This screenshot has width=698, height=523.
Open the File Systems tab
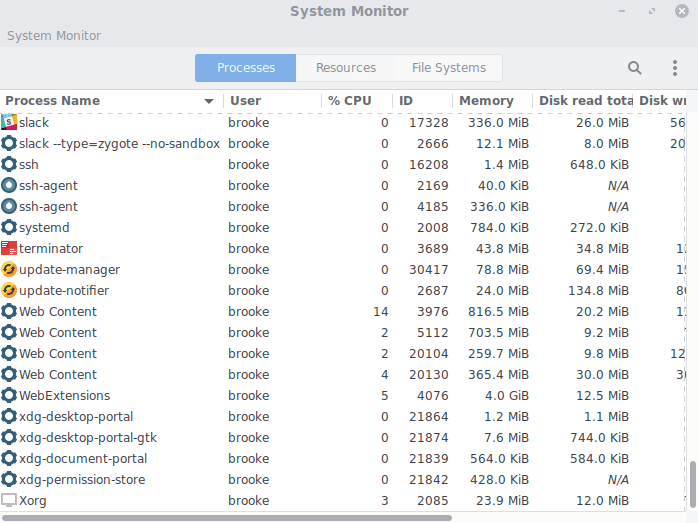click(449, 68)
